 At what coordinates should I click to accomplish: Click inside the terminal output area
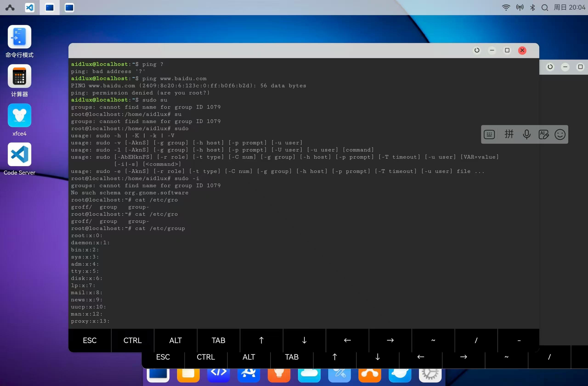pos(297,247)
